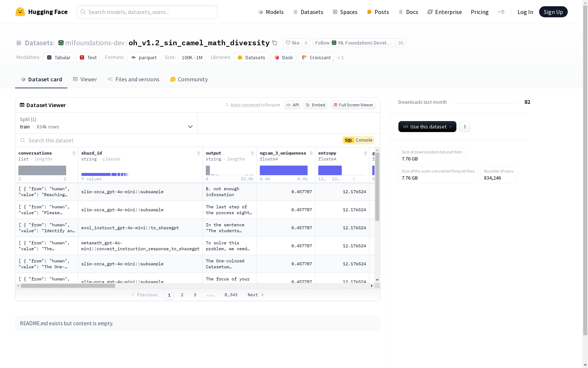Click Log In
Image resolution: width=588 pixels, height=368 pixels.
525,12
